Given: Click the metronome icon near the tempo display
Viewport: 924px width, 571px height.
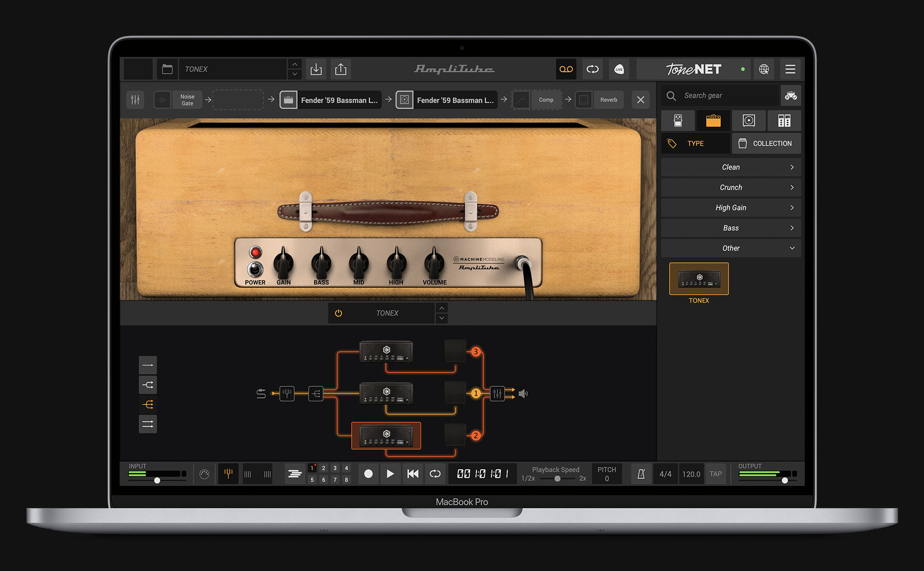Looking at the screenshot, I should click(641, 473).
